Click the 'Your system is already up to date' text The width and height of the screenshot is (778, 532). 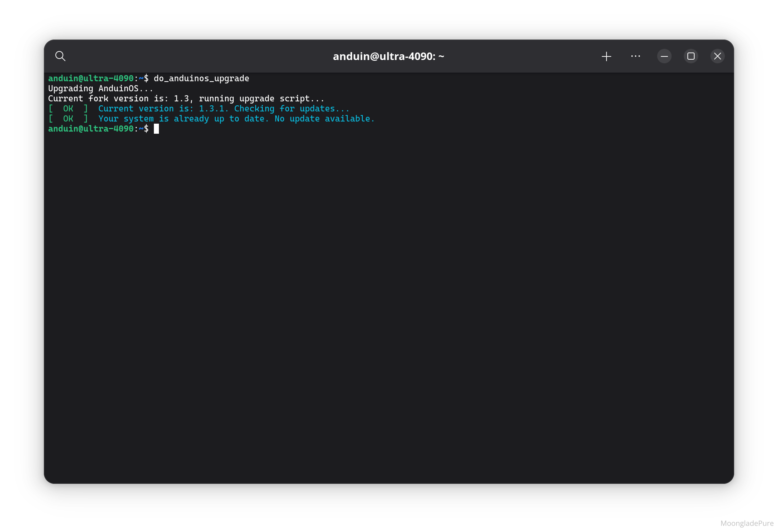(x=183, y=119)
